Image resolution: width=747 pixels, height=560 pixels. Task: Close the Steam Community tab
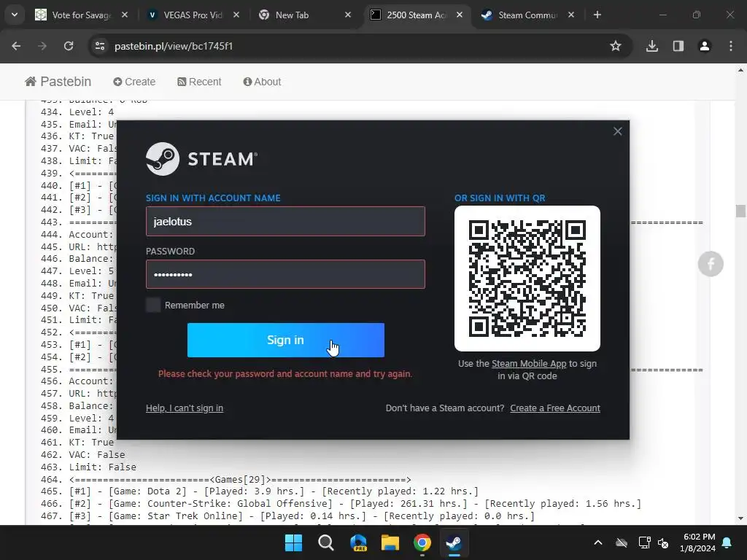571,15
